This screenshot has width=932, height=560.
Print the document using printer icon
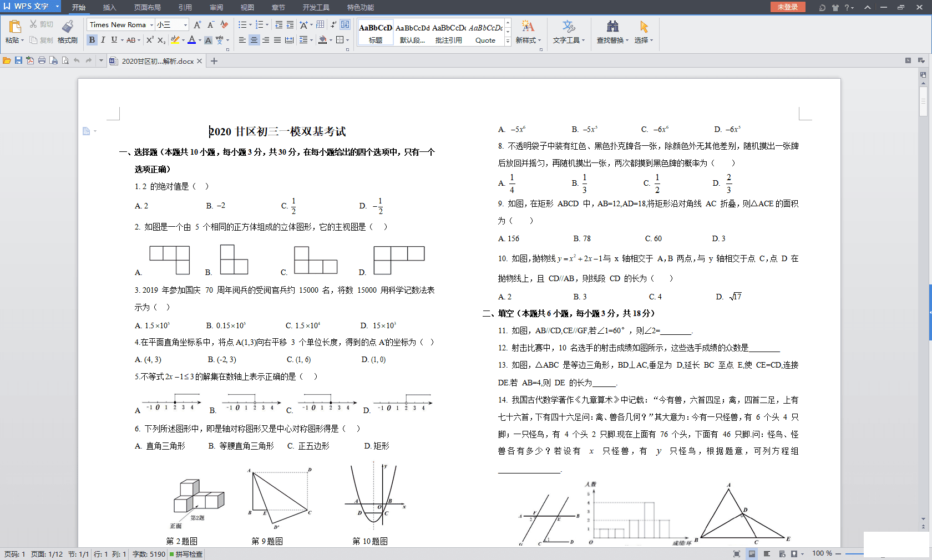coord(42,60)
